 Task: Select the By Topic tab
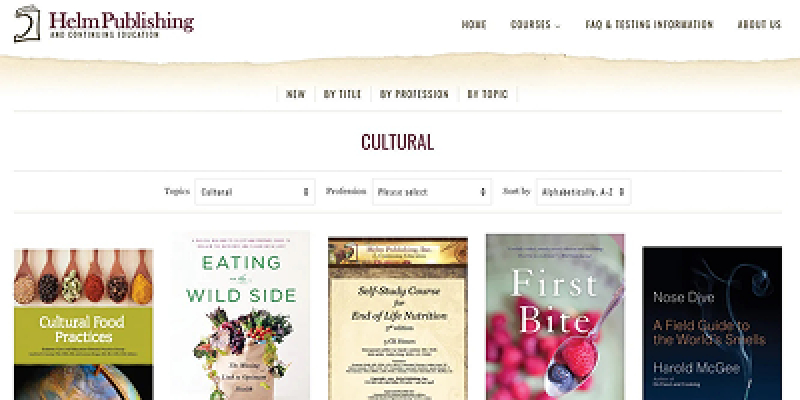click(488, 94)
